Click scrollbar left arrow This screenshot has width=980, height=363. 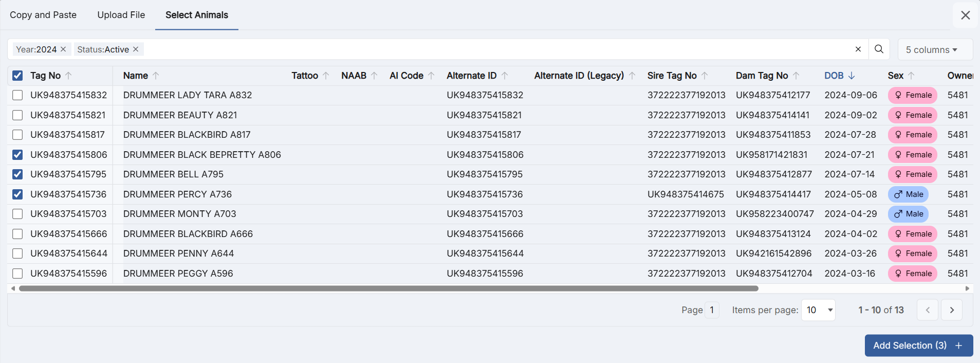13,288
